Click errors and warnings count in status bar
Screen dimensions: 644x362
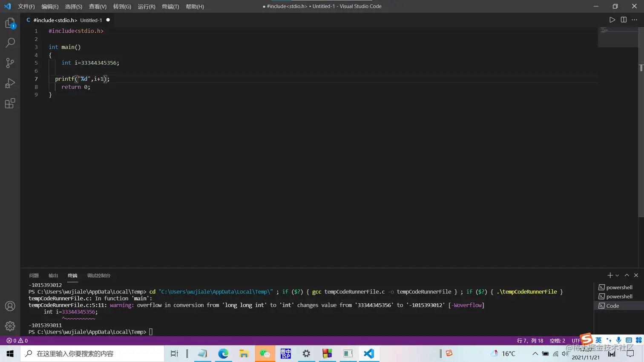(17, 341)
